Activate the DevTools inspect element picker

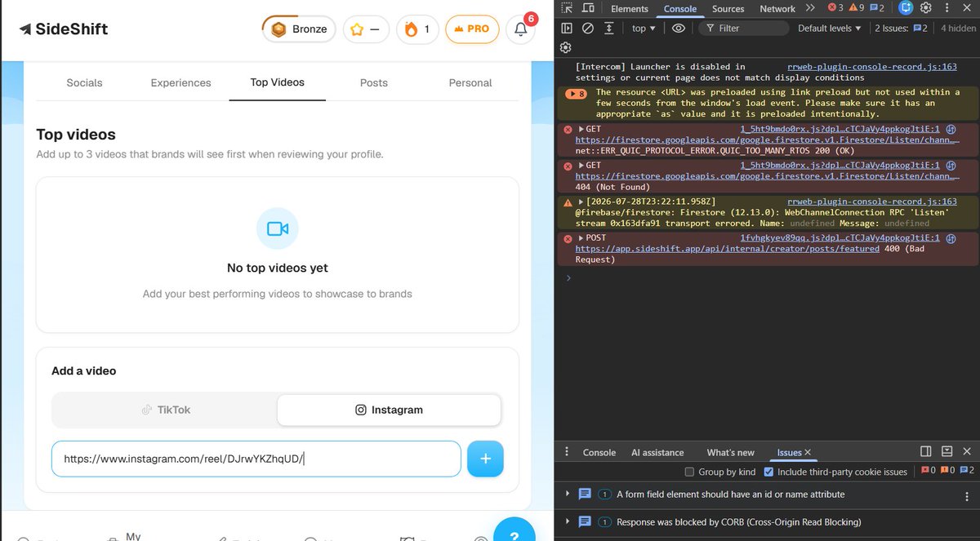pos(567,8)
